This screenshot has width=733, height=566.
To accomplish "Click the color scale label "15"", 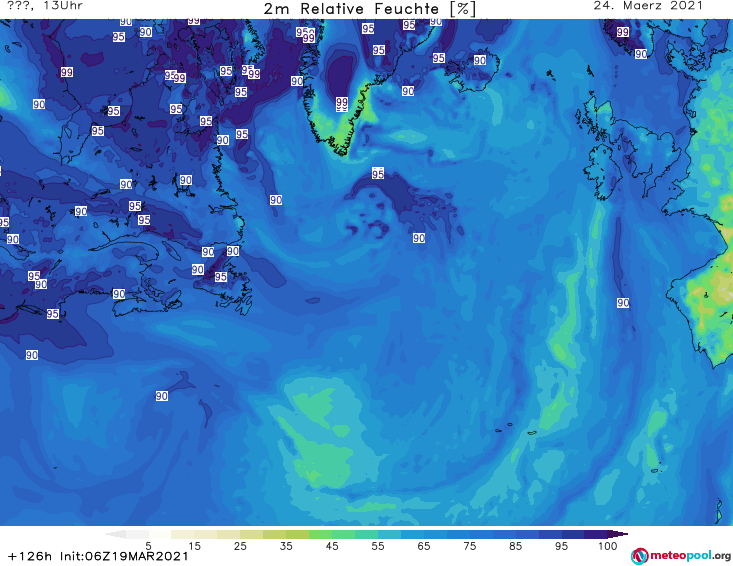I will [194, 546].
